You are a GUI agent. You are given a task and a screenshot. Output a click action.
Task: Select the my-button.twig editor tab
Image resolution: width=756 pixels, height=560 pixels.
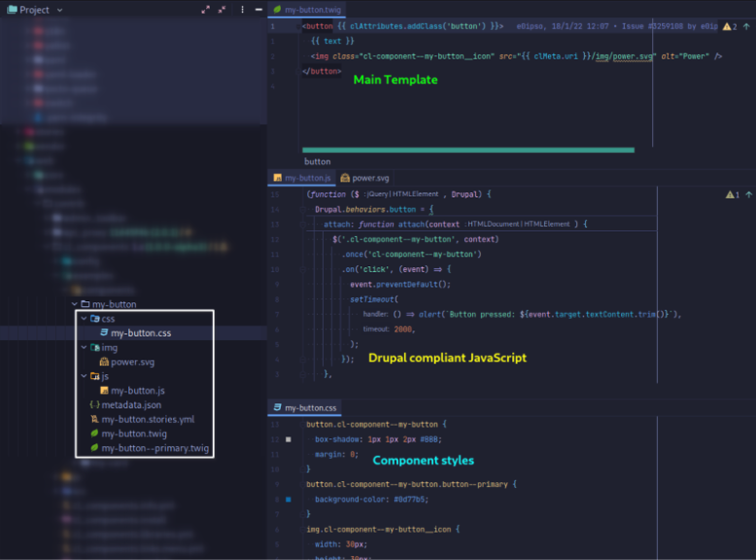click(307, 9)
